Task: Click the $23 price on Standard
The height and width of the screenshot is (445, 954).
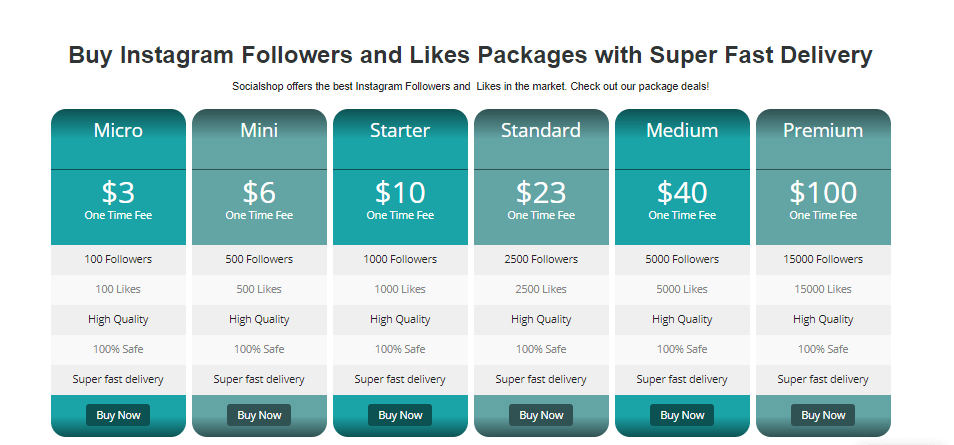Action: (x=541, y=192)
